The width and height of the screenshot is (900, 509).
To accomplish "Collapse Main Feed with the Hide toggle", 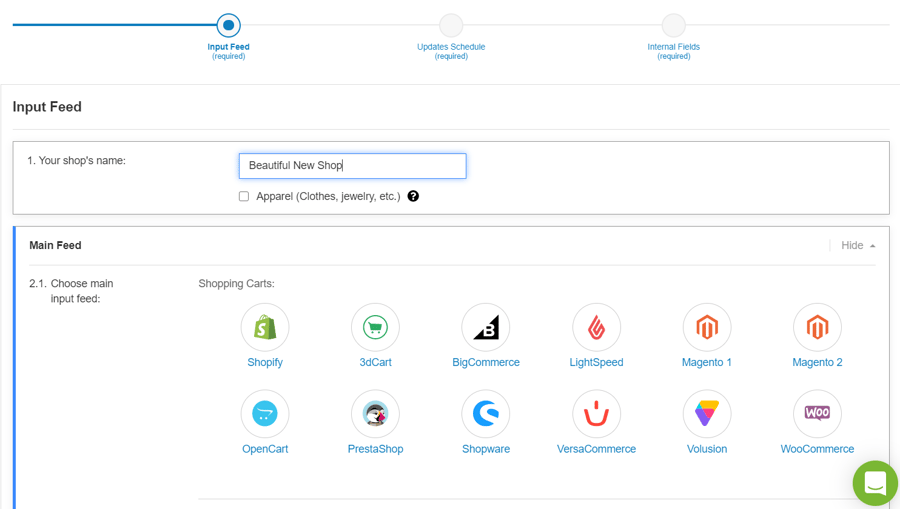I will point(858,246).
